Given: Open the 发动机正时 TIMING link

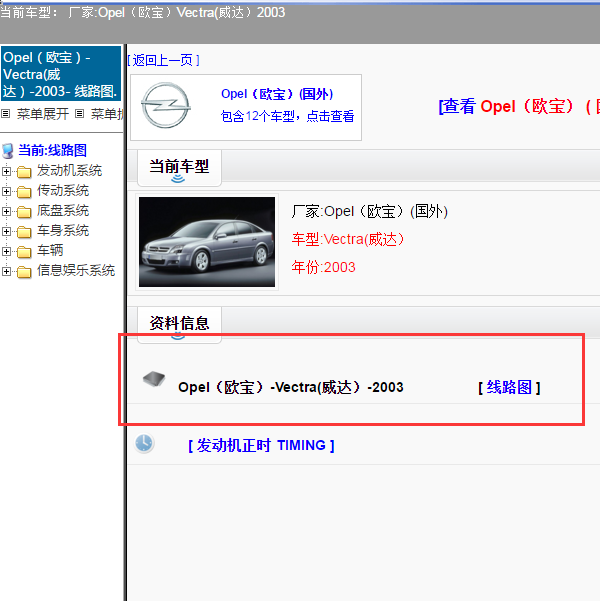Looking at the screenshot, I should pyautogui.click(x=261, y=445).
